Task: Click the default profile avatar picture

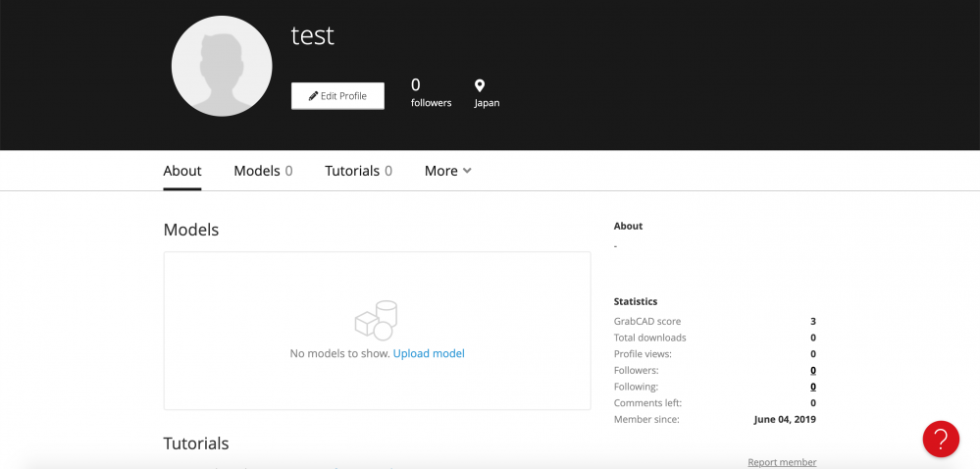Action: pos(222,67)
